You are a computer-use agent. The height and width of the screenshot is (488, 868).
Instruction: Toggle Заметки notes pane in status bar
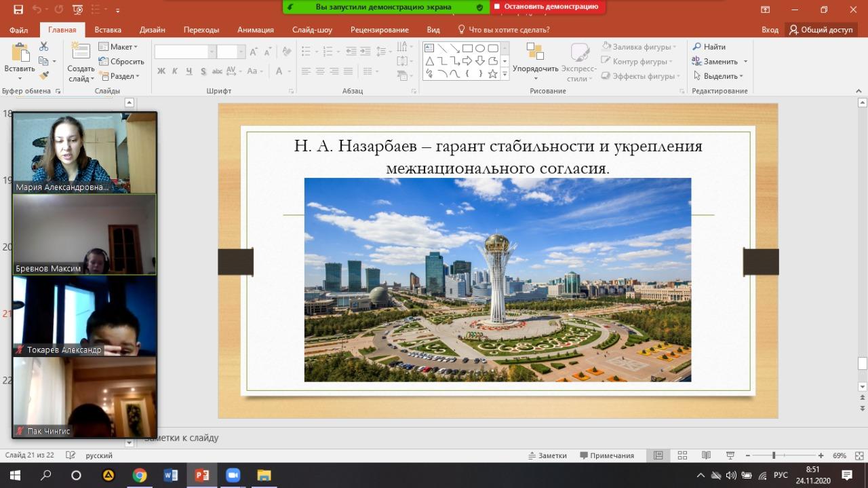pos(547,455)
